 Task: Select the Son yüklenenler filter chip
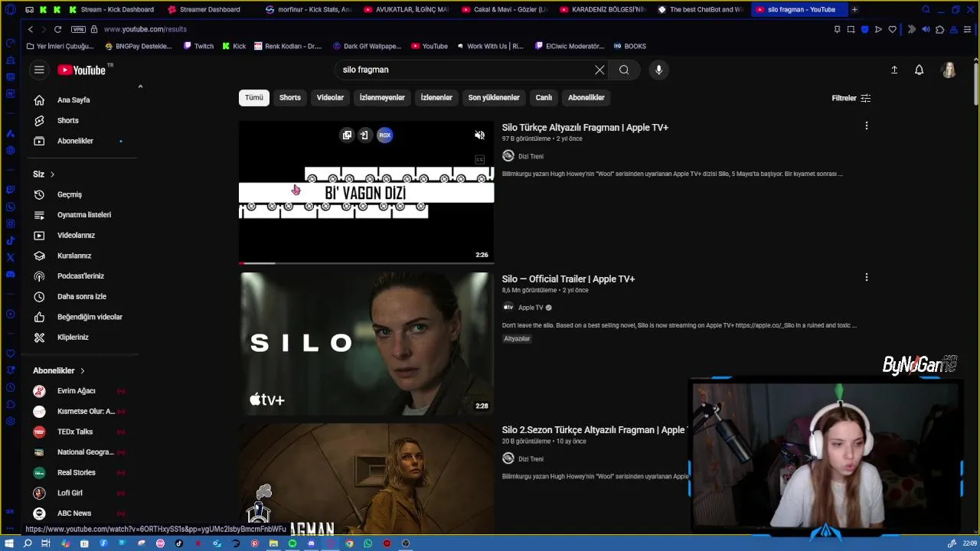pyautogui.click(x=494, y=97)
